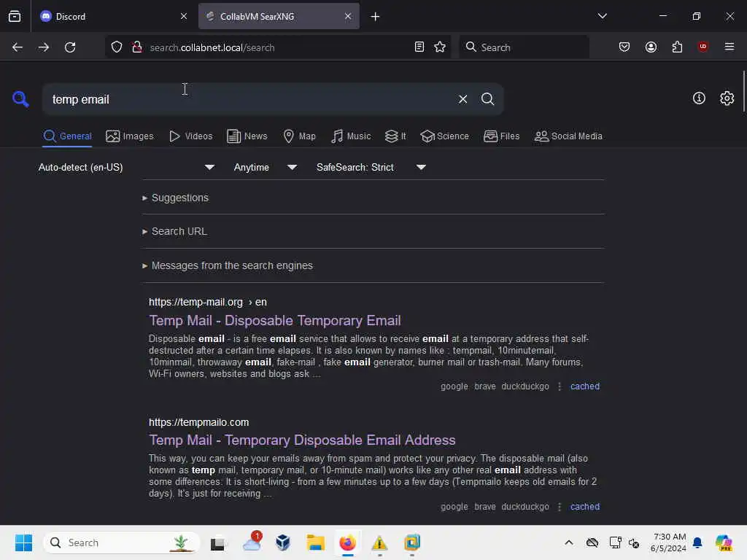Open the Firefox View tabs icon
Image resolution: width=747 pixels, height=560 pixels.
pos(15,16)
